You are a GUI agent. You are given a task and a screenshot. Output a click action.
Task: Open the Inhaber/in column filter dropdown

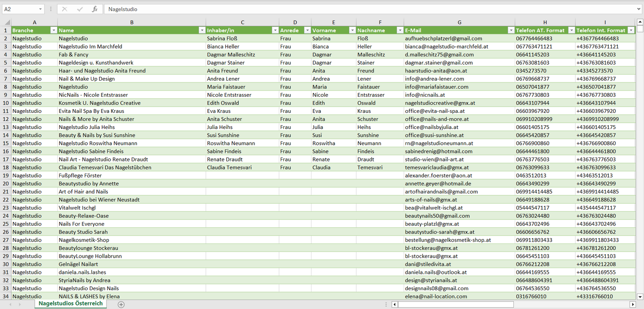(275, 30)
